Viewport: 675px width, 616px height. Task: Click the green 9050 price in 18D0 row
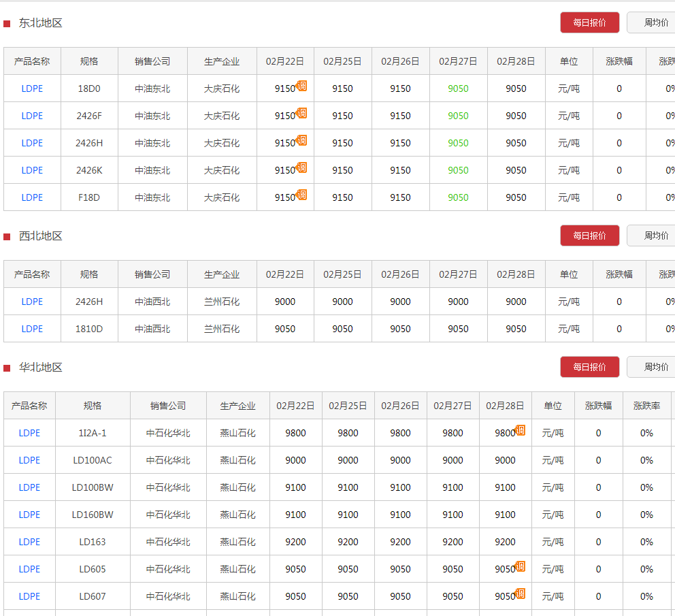[x=458, y=88]
